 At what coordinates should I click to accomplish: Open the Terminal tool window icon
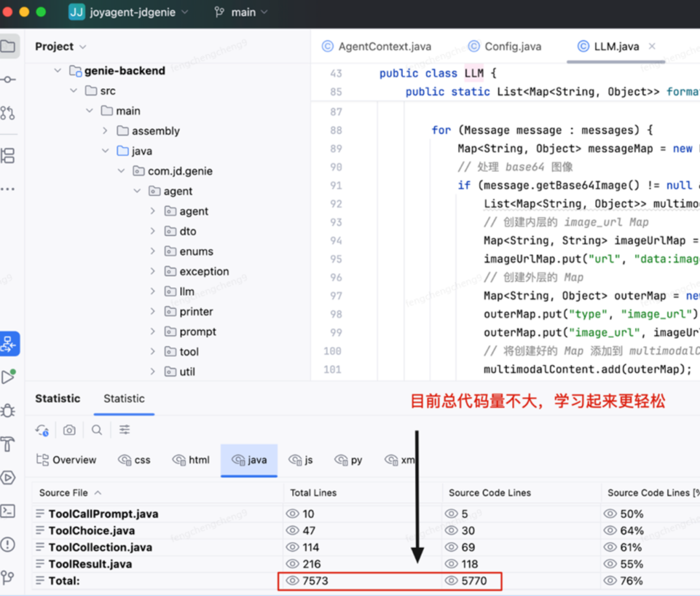click(x=8, y=510)
